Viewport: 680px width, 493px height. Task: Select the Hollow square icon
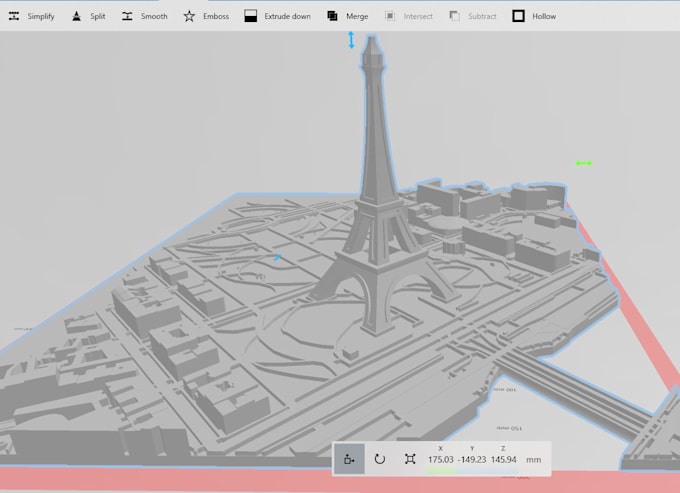pos(518,16)
